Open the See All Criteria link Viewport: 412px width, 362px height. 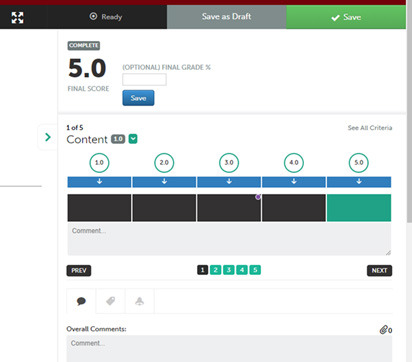point(370,128)
